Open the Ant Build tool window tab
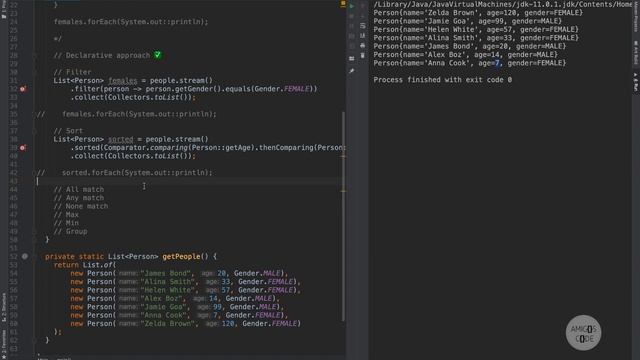 (636, 52)
